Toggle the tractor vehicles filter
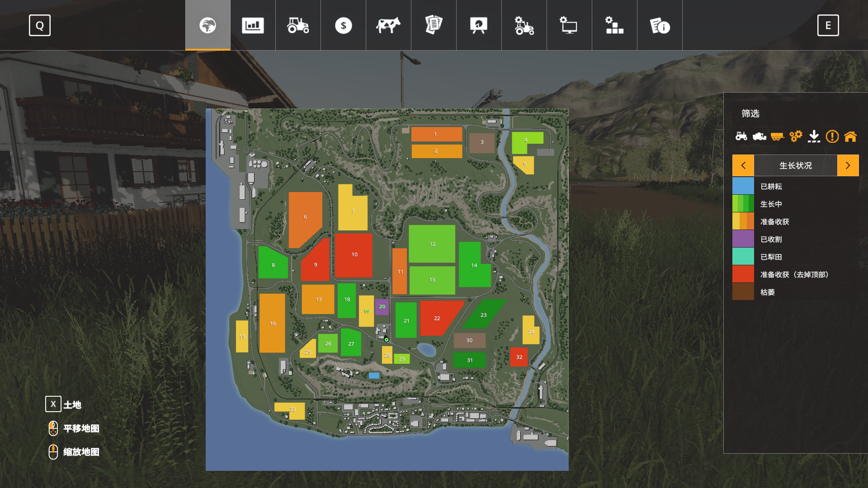Viewport: 868px width, 488px height. click(741, 136)
